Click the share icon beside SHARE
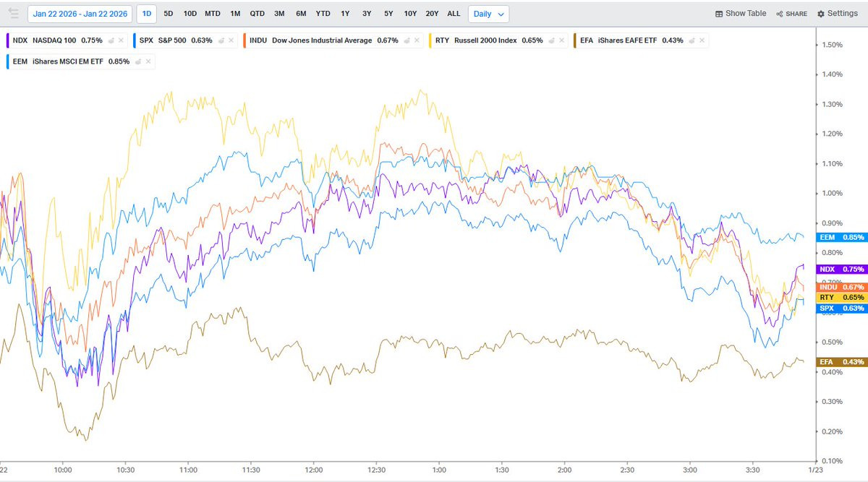 pos(780,14)
